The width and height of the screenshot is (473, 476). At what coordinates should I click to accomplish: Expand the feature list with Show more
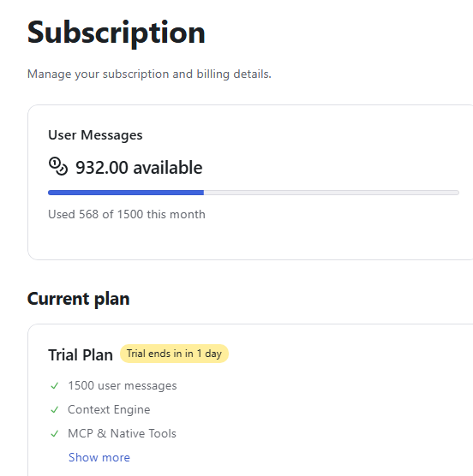99,457
